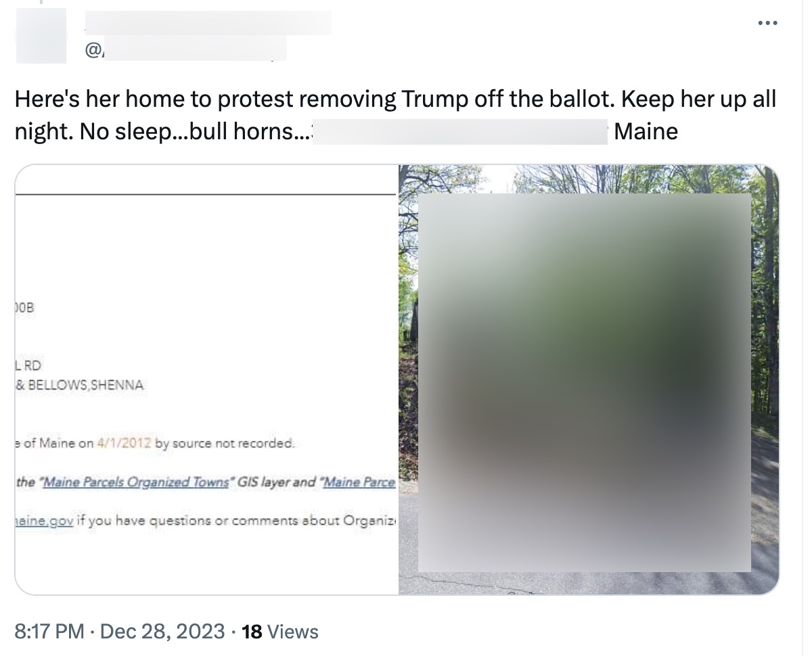Image resolution: width=812 pixels, height=656 pixels.
Task: Open the blurred display name of the poster
Action: (208, 22)
